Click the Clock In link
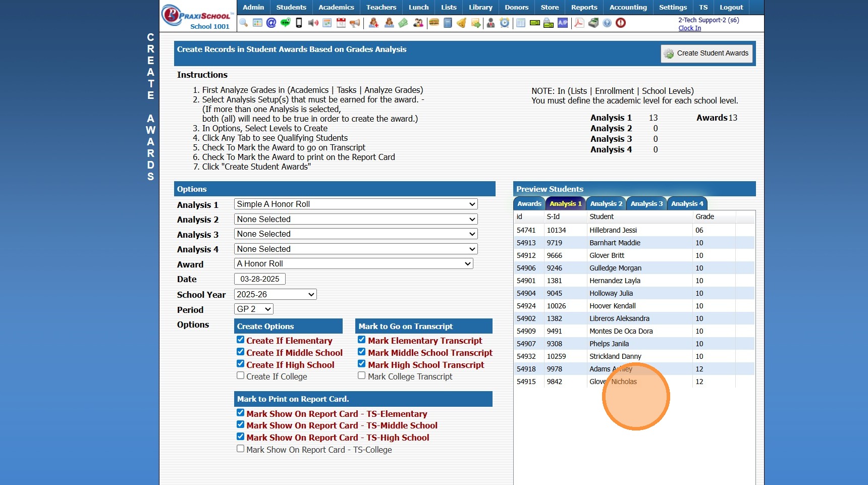 coord(689,28)
